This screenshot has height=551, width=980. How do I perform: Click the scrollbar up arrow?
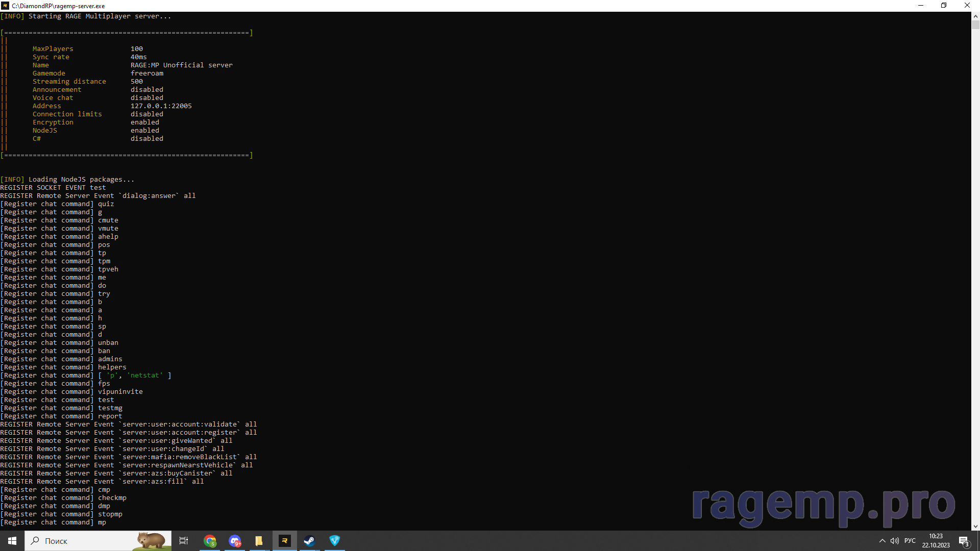coord(975,16)
